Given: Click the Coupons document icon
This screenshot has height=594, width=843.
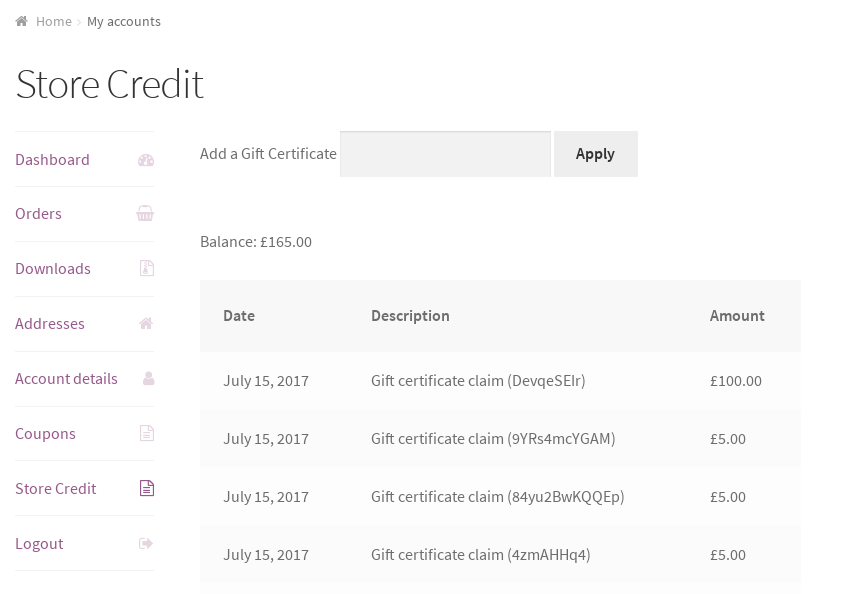Looking at the screenshot, I should pyautogui.click(x=147, y=433).
